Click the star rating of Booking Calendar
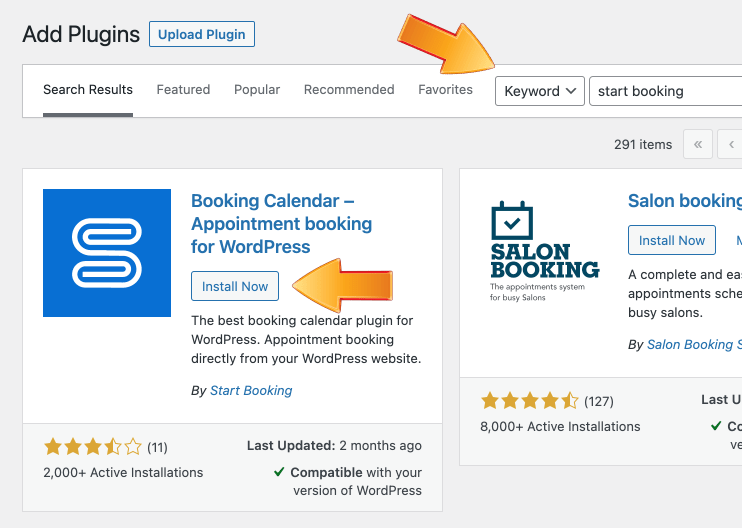Viewport: 742px width, 528px height. [93, 447]
